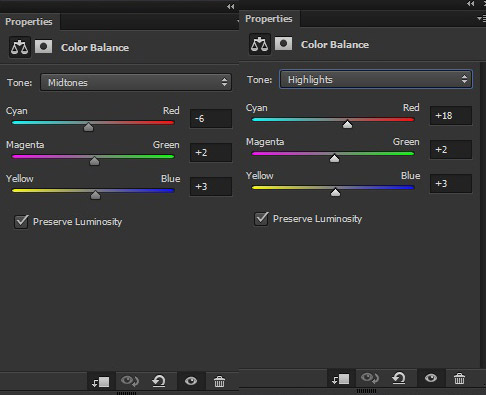Screen dimensions: 486x395
Task: Select the layer mask icon in Midtones panel
Action: tap(44, 47)
